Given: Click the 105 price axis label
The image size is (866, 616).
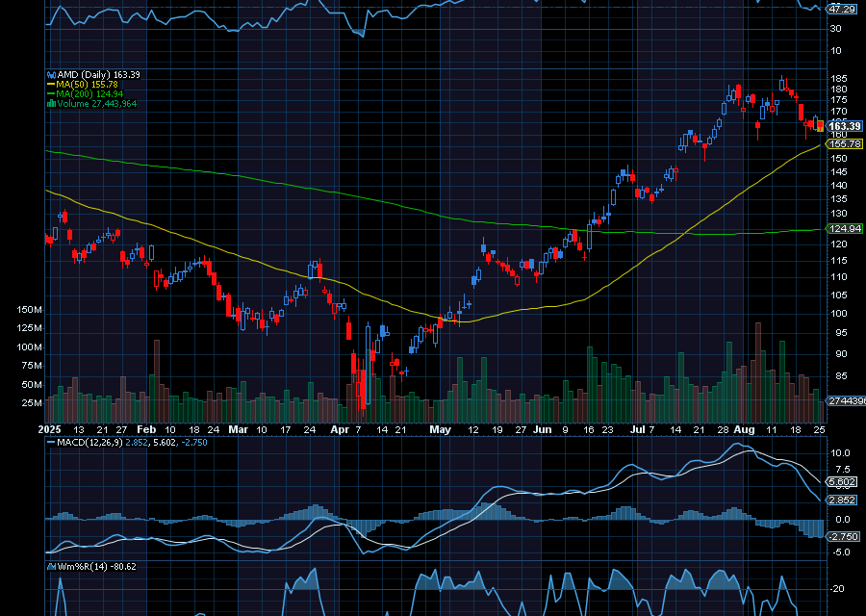Looking at the screenshot, I should tap(839, 295).
